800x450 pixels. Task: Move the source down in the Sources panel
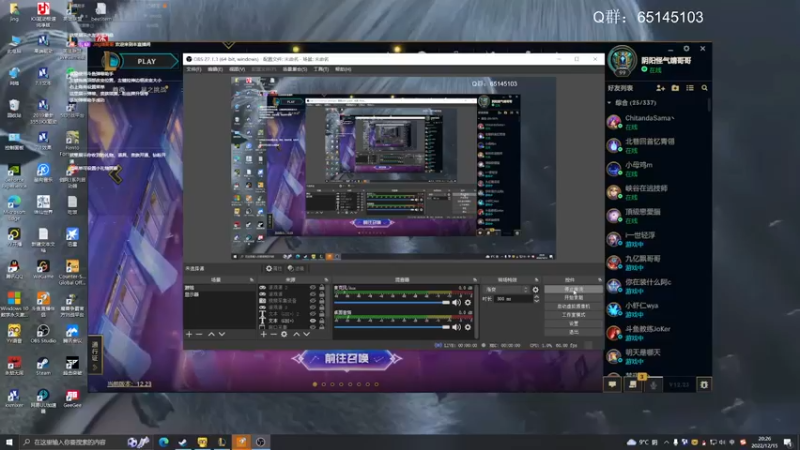tap(307, 334)
